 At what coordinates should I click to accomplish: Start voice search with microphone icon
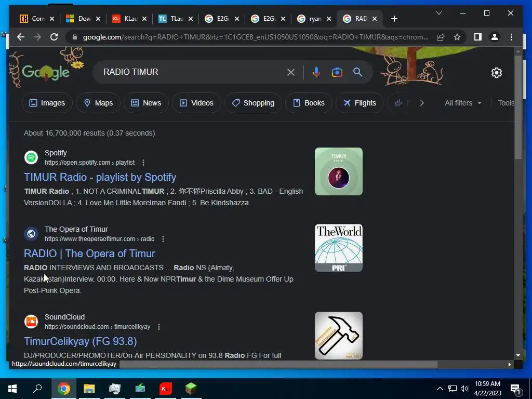tap(316, 72)
